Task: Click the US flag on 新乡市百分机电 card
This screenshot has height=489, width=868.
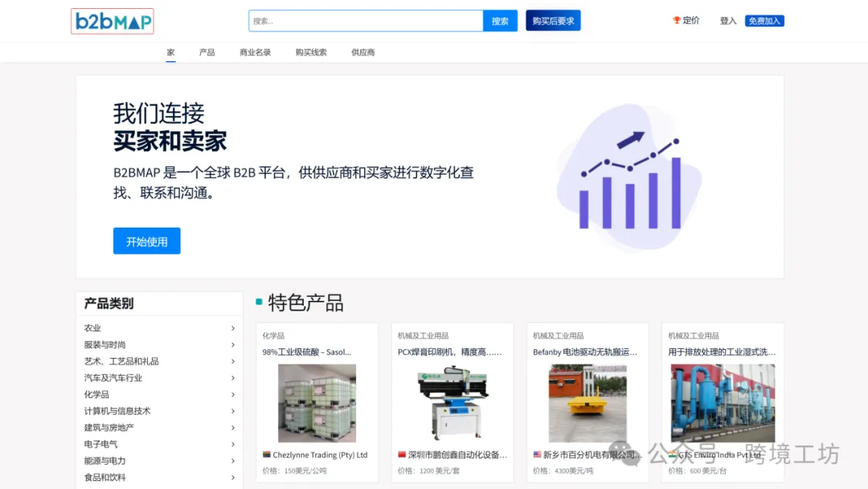Action: coord(536,454)
